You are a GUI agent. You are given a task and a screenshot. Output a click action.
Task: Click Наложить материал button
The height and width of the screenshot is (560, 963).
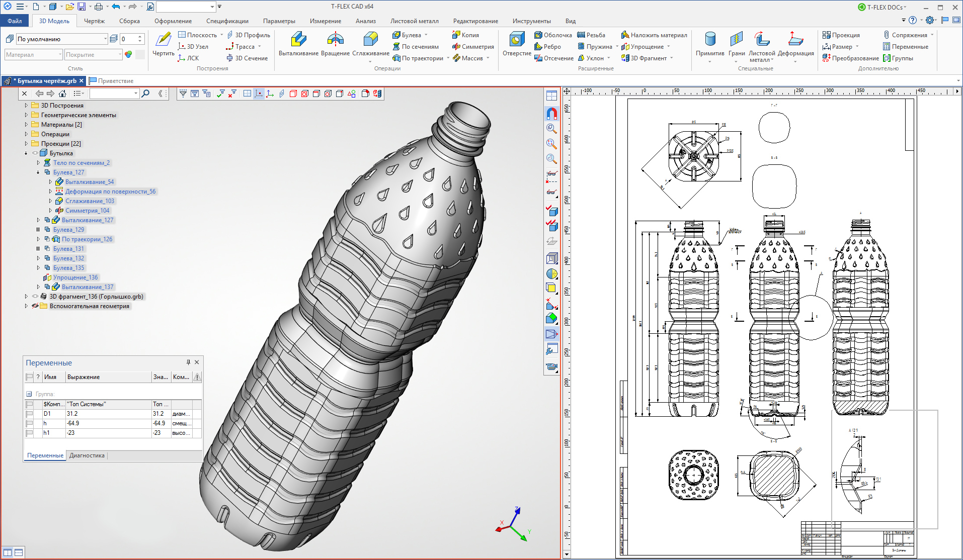[x=654, y=35]
